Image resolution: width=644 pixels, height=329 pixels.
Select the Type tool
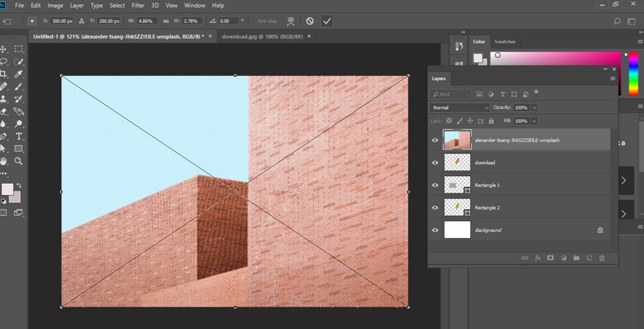tap(18, 136)
